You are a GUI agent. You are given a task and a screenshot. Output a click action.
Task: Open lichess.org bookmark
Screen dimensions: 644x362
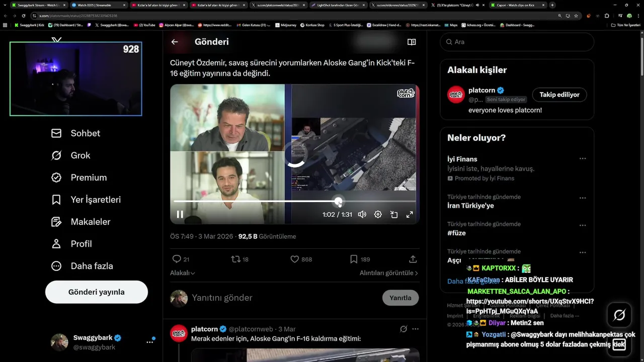pyautogui.click(x=478, y=25)
